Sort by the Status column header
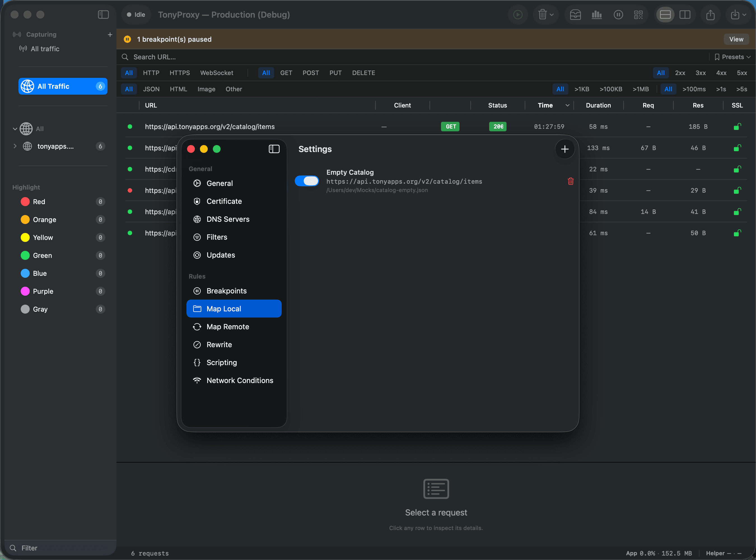This screenshot has height=560, width=756. click(497, 106)
